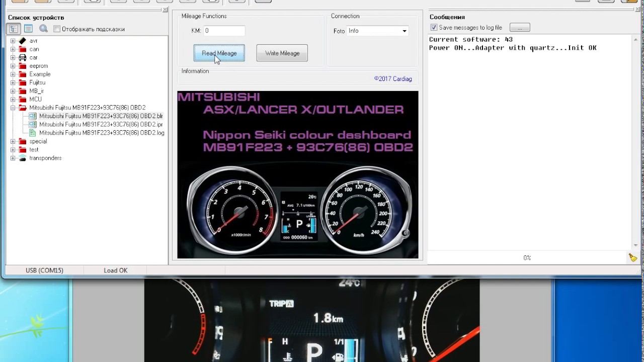644x362 pixels.
Task: Switch device list to tree view icon
Action: click(x=14, y=29)
